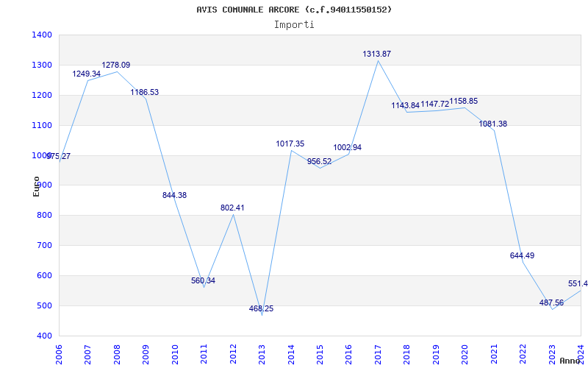Screen dimensions: 588x368
Task: Click the 1400 y-axis tick label
Action: (x=42, y=35)
